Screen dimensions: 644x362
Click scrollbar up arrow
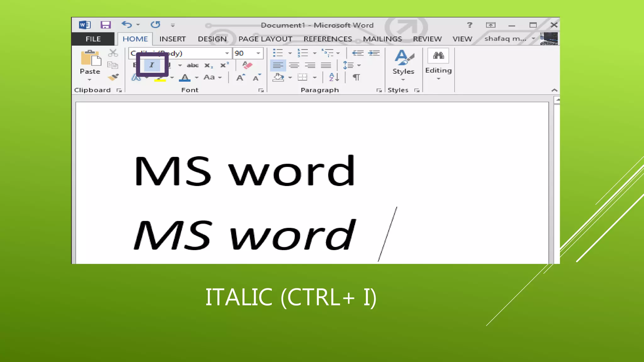tap(557, 100)
